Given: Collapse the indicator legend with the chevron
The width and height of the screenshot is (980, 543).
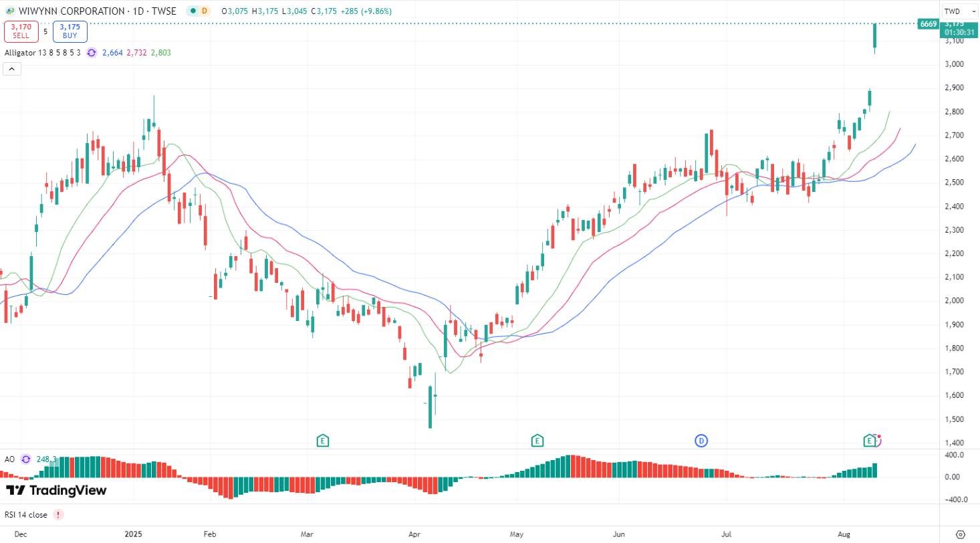Looking at the screenshot, I should (12, 69).
